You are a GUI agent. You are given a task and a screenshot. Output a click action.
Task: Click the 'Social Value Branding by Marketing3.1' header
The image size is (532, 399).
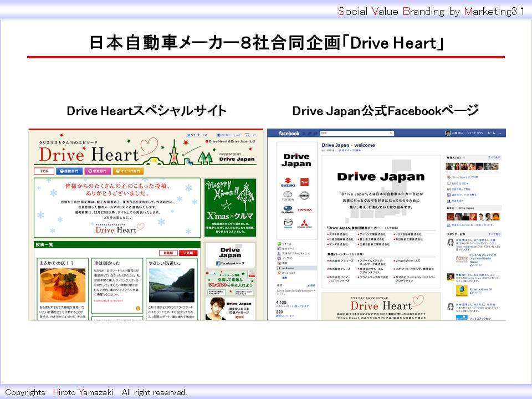coord(431,11)
